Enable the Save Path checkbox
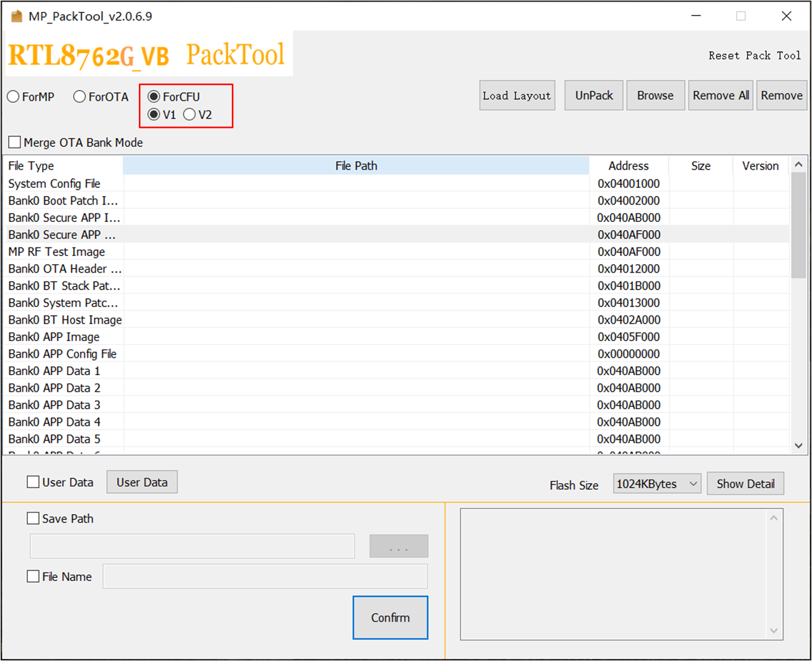The height and width of the screenshot is (661, 812). (x=33, y=518)
